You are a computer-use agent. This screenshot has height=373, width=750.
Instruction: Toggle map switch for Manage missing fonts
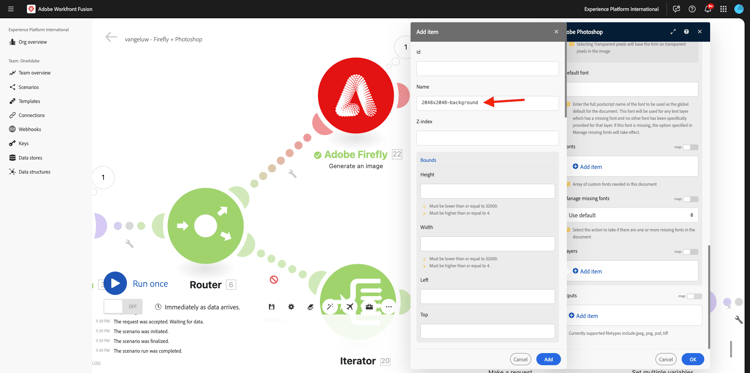pyautogui.click(x=690, y=199)
